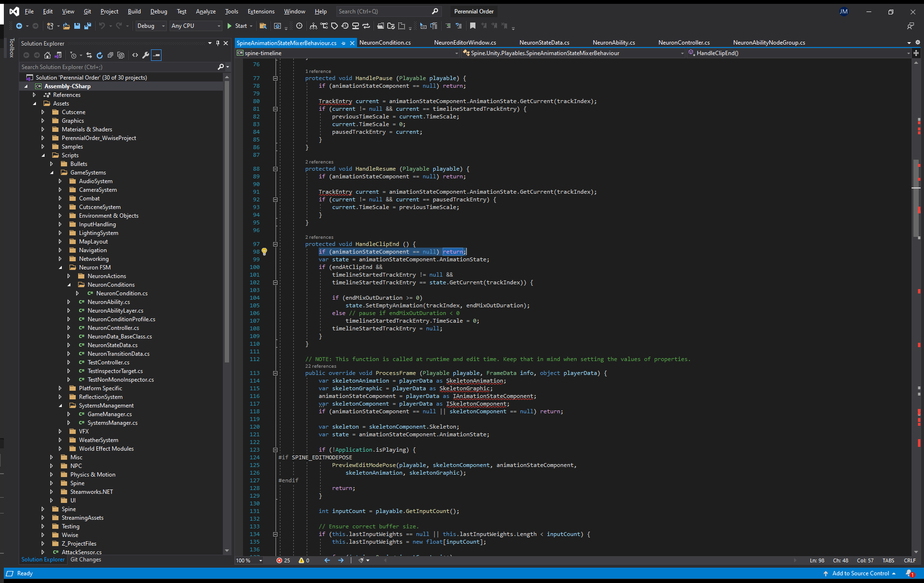Click the Navigate Backward arrow
924x583 pixels.
(x=19, y=26)
